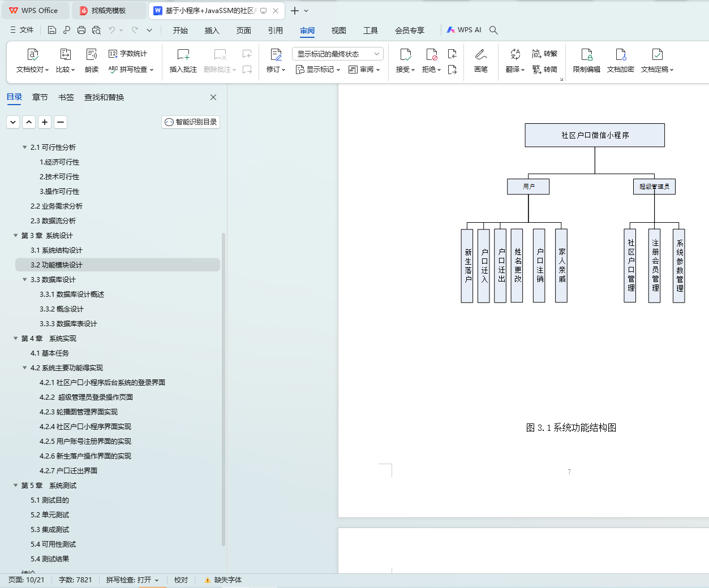This screenshot has height=588, width=709.
Task: Click the 翻译 translate icon
Action: 515,55
